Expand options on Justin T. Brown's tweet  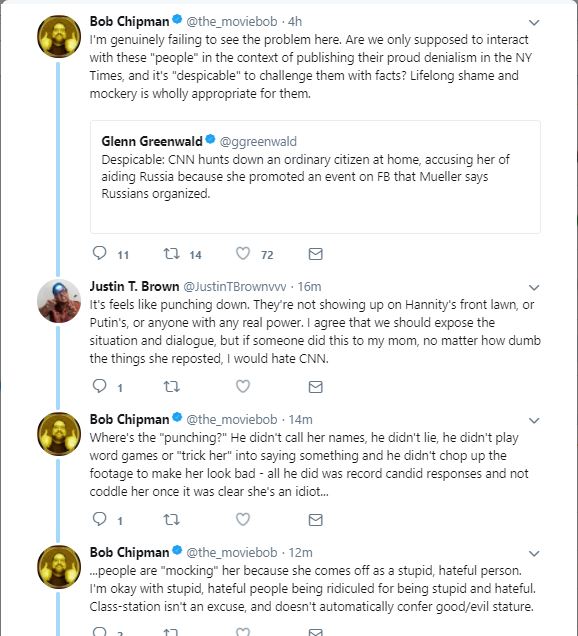[x=534, y=288]
